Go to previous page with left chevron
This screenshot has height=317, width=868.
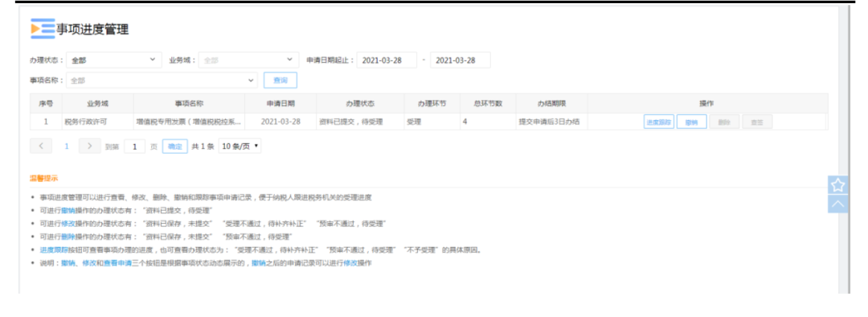[x=41, y=146]
